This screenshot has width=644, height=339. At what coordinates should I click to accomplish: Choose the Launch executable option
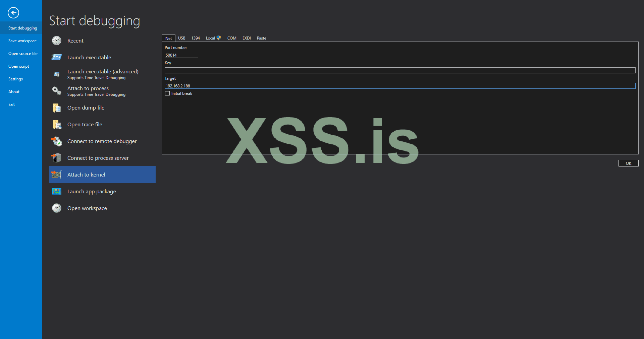(102, 57)
